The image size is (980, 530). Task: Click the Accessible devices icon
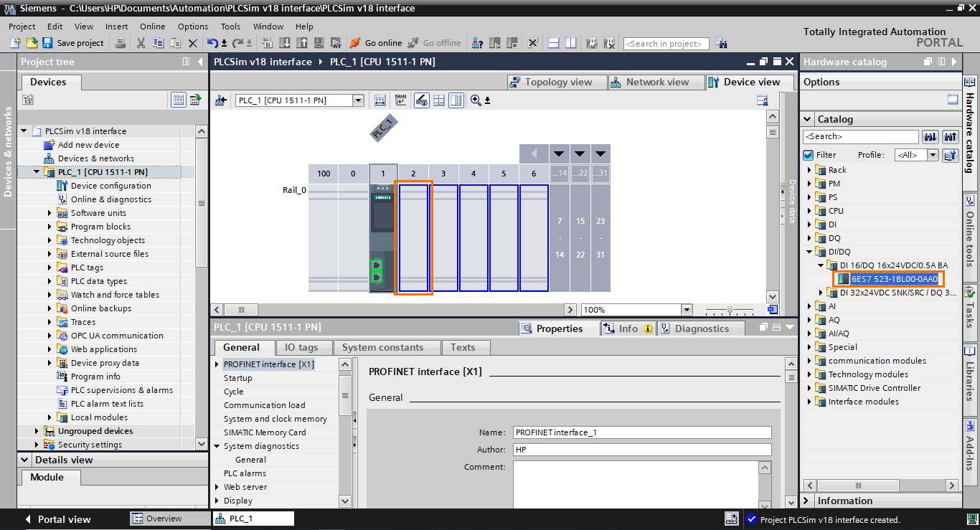pos(478,43)
